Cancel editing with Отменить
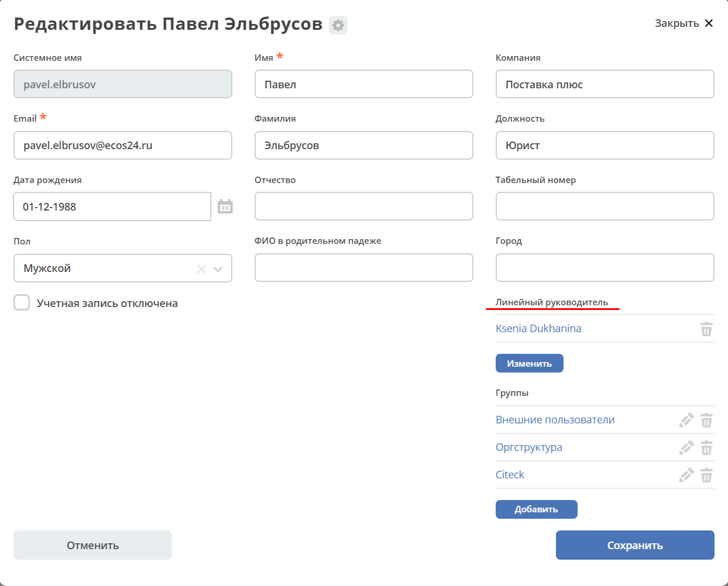The width and height of the screenshot is (728, 586). click(92, 545)
